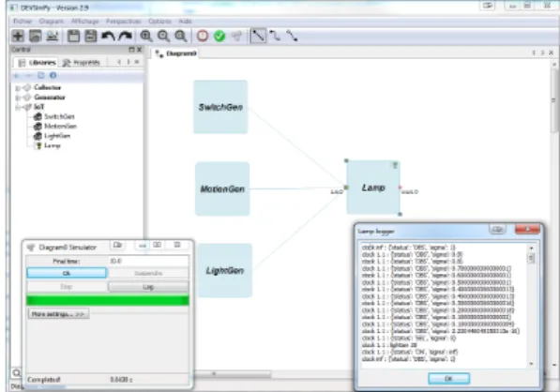Click the green checkmark toolbar icon
Screen dimensions: 560x392
(219, 36)
